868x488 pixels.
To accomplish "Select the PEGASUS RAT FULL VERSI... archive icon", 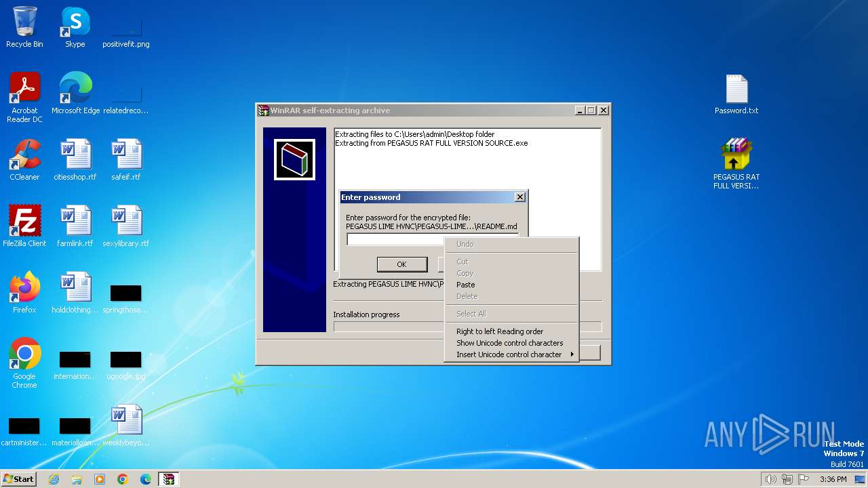I will tap(736, 163).
